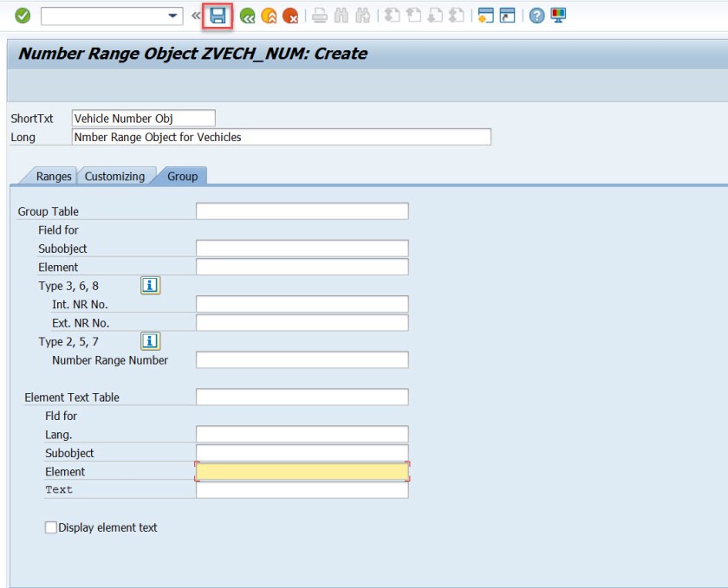
Task: Open the command field dropdown arrow
Action: (172, 16)
